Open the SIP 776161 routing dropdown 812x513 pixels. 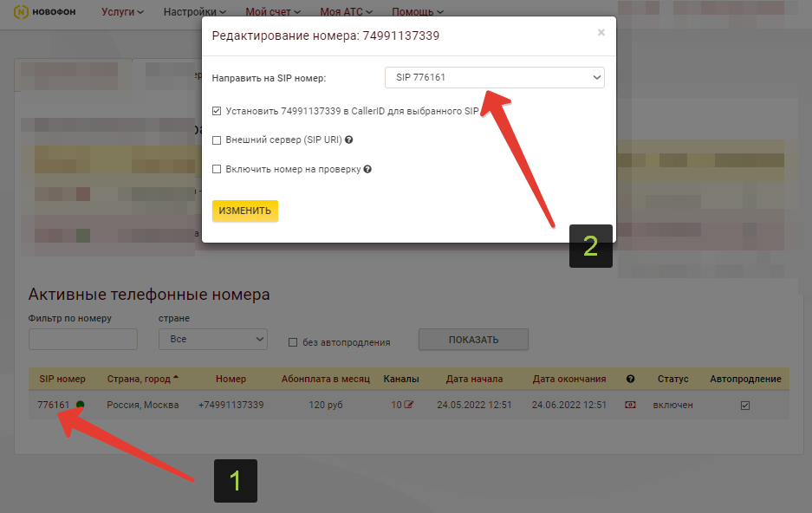495,78
